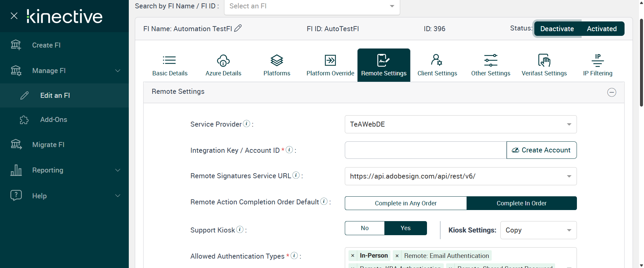The image size is (644, 268).
Task: Switch to the Verifast Settings tab
Action: click(x=544, y=65)
